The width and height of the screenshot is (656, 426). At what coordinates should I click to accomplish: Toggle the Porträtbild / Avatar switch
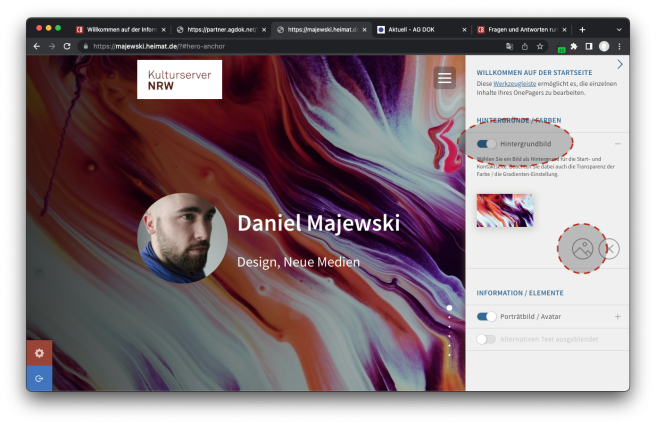coord(487,317)
